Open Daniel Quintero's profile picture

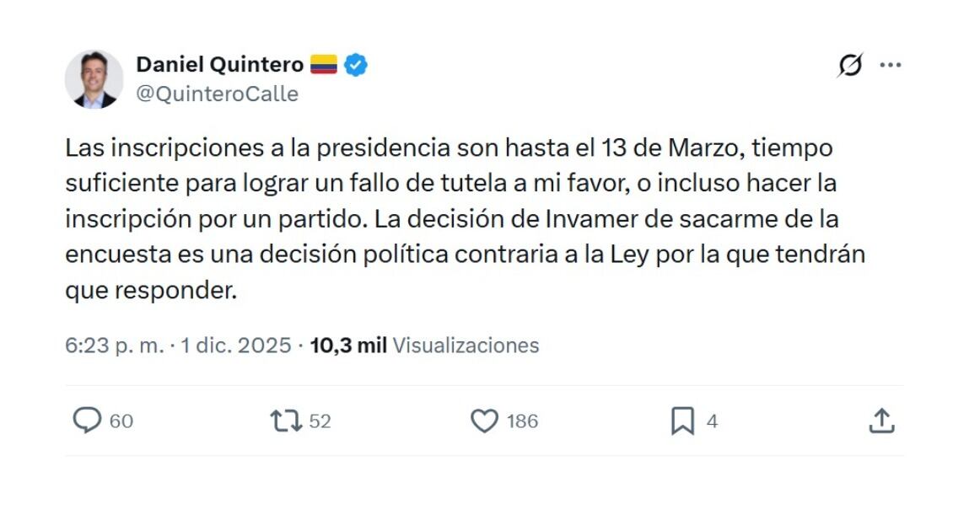pos(93,76)
